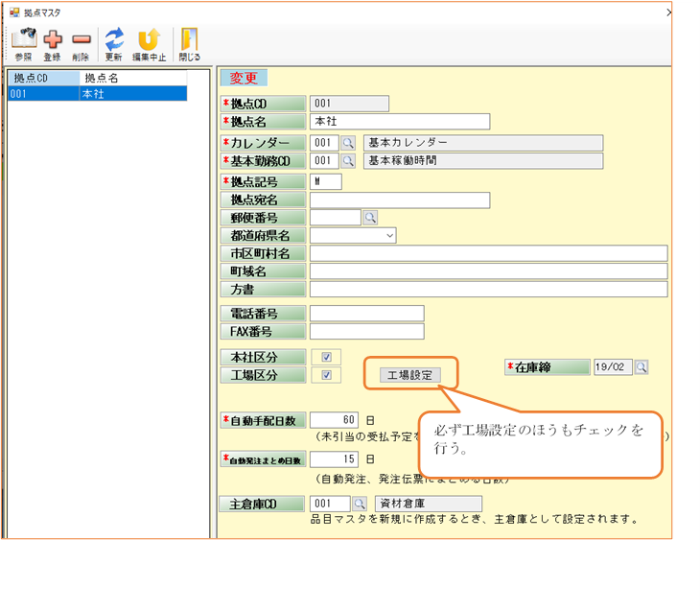The width and height of the screenshot is (700, 611).
Task: Click the 登録 (register) plus icon
Action: [52, 40]
